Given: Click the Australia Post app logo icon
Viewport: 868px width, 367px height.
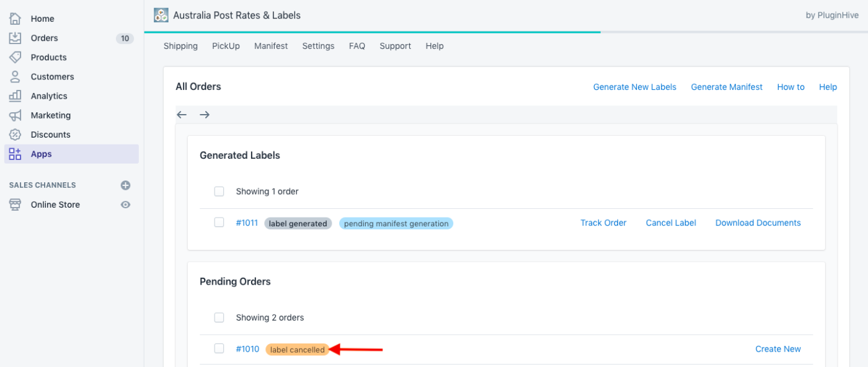Looking at the screenshot, I should (x=161, y=15).
